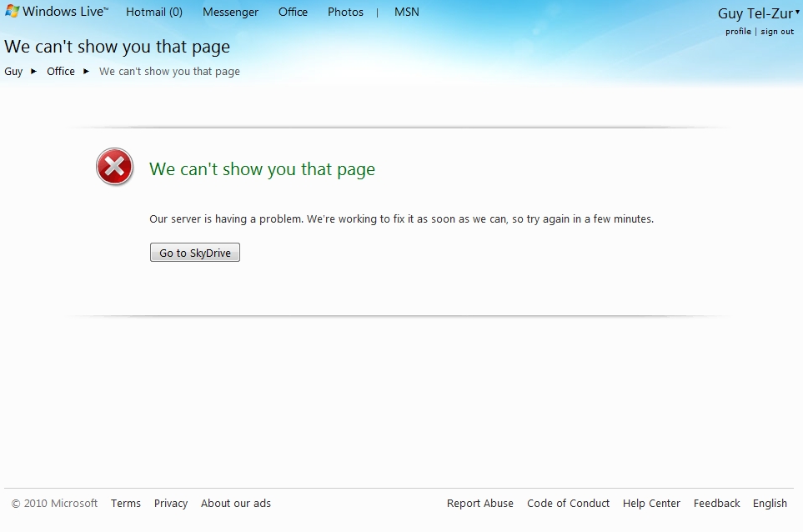Viewport: 803px width, 532px height.
Task: Open MSN from the header
Action: (407, 12)
